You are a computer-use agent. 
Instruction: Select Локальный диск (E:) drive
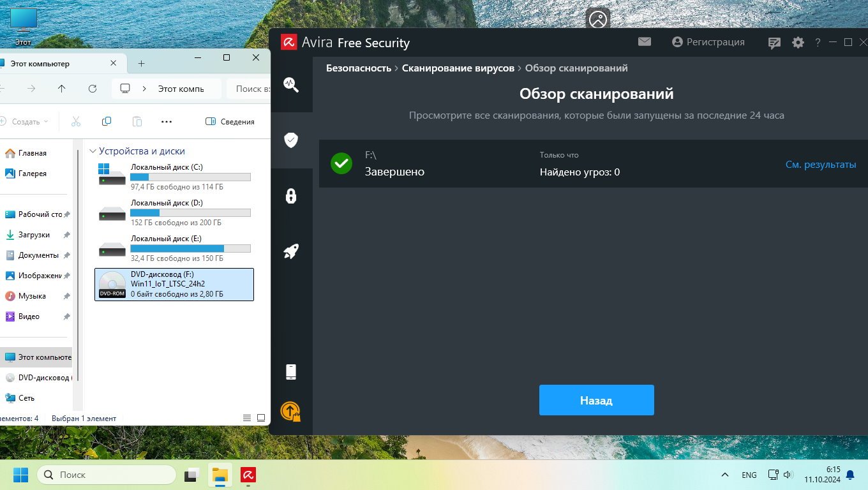(x=174, y=249)
